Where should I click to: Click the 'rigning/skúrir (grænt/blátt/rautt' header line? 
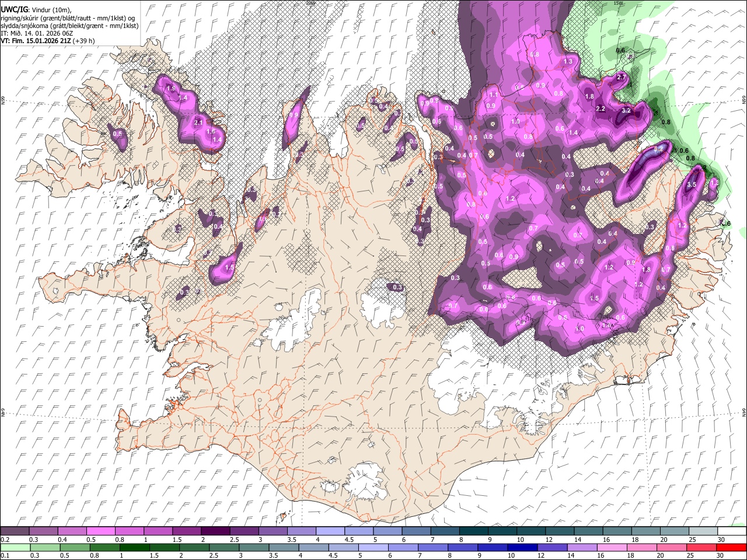coord(68,17)
